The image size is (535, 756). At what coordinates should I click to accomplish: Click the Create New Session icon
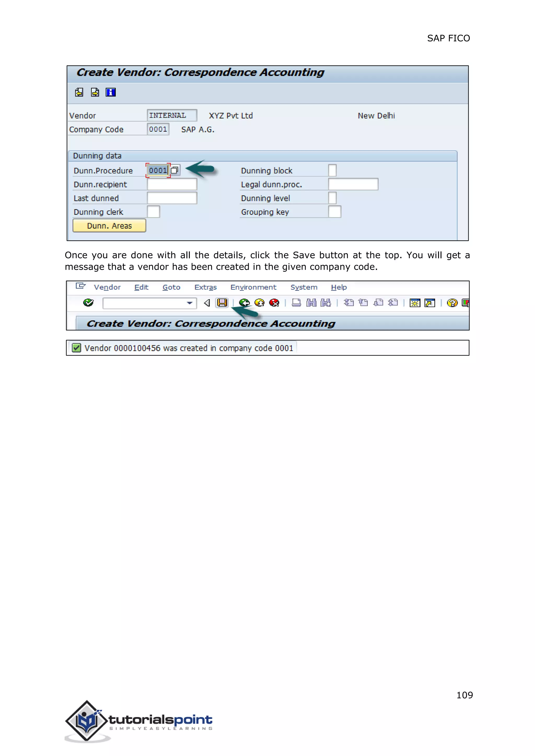(415, 303)
